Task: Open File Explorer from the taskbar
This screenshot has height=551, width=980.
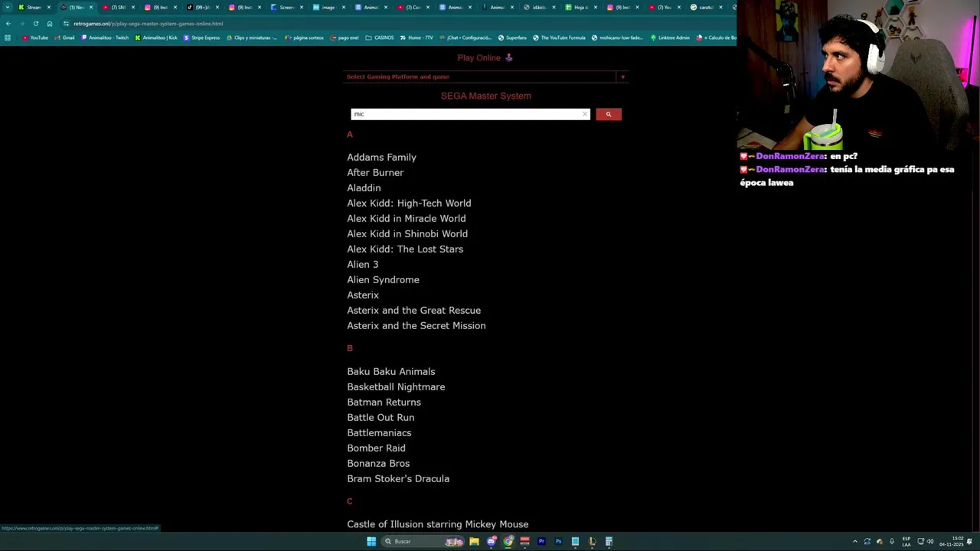Action: [474, 541]
